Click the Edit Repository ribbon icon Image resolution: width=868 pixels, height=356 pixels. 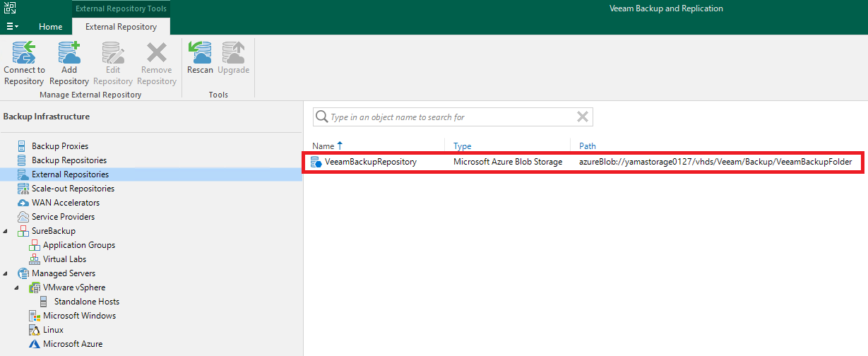[x=113, y=52]
